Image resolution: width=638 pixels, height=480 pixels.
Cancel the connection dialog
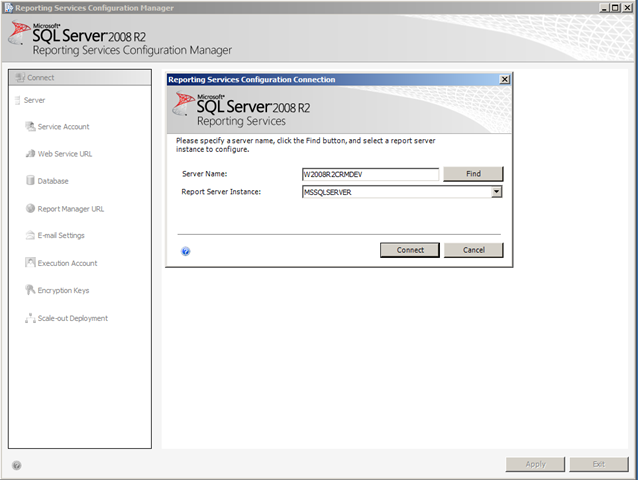coord(474,250)
